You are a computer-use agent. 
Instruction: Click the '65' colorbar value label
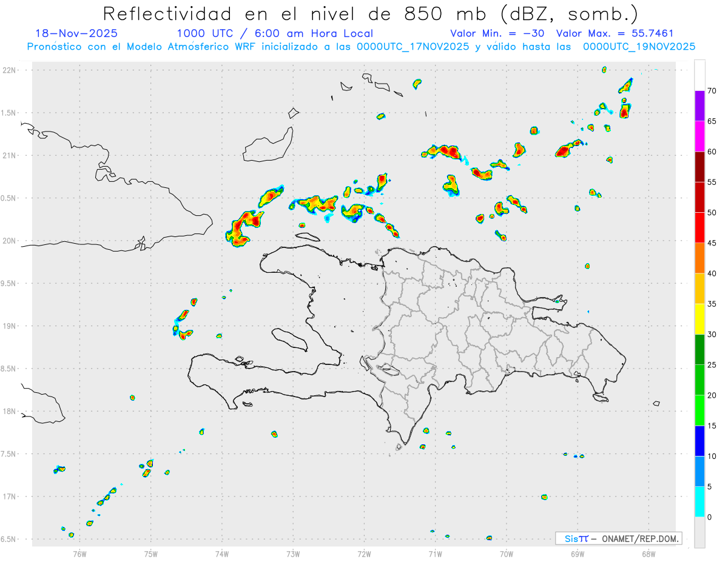point(712,121)
